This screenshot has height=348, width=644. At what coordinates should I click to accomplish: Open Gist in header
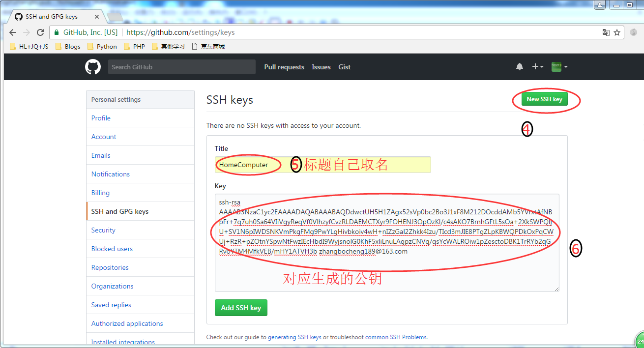[x=345, y=67]
